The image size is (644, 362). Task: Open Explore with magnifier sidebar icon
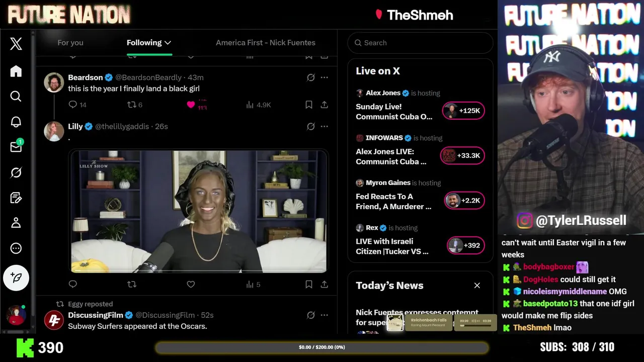[16, 96]
